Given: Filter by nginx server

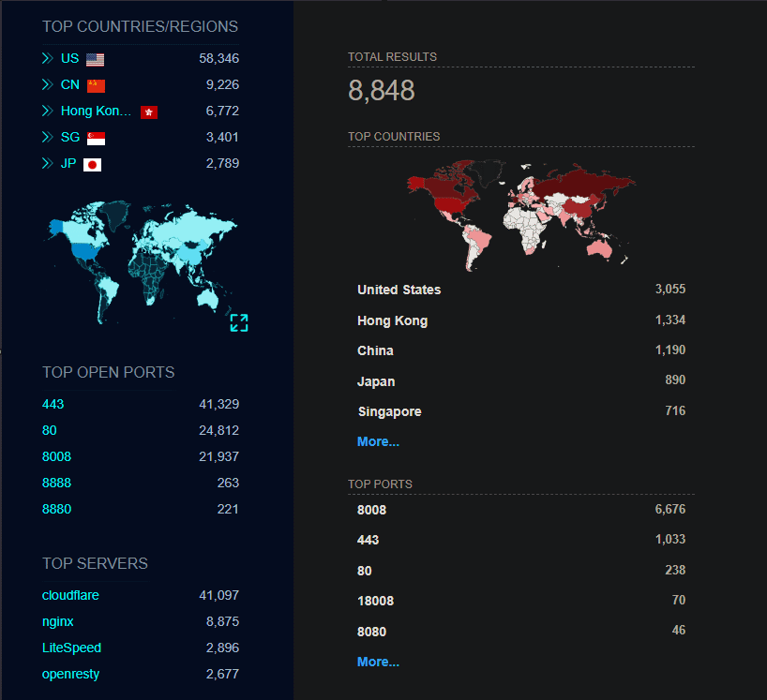Looking at the screenshot, I should pyautogui.click(x=58, y=621).
